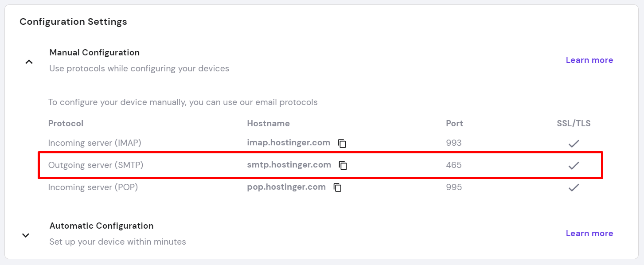Screen dimensions: 644x265
Task: Select the smtp.hostinger.com hostname text
Action: 289,165
